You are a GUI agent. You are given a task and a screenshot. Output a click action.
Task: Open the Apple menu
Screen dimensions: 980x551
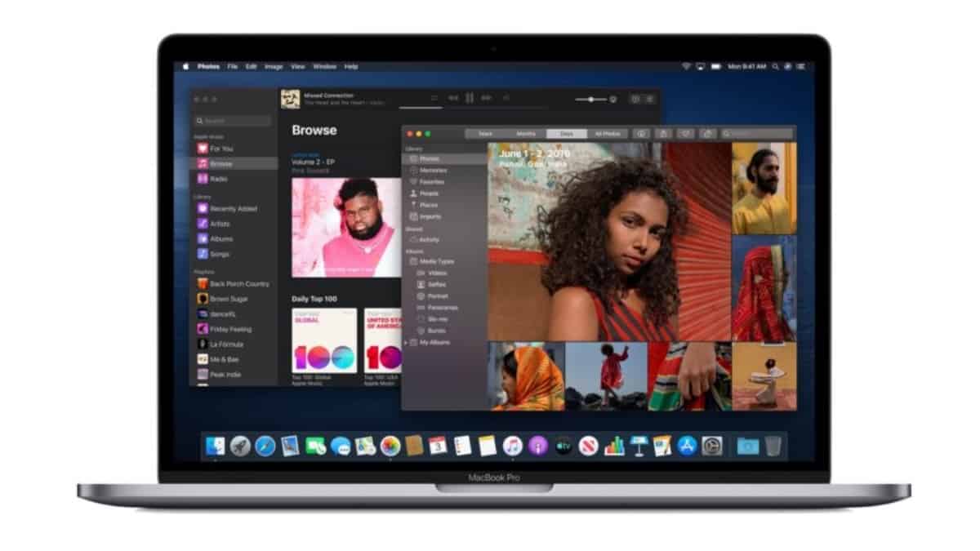(185, 66)
